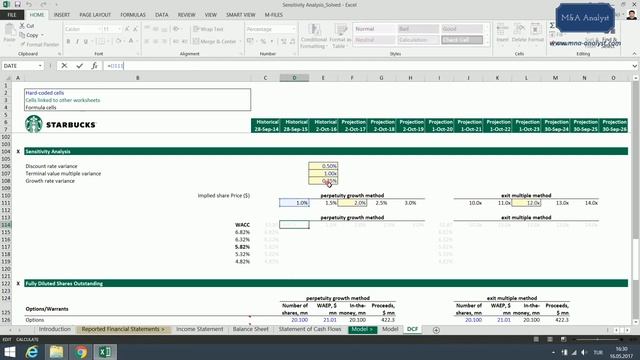
Task: Open Conditional Formatting menu
Action: tap(313, 36)
